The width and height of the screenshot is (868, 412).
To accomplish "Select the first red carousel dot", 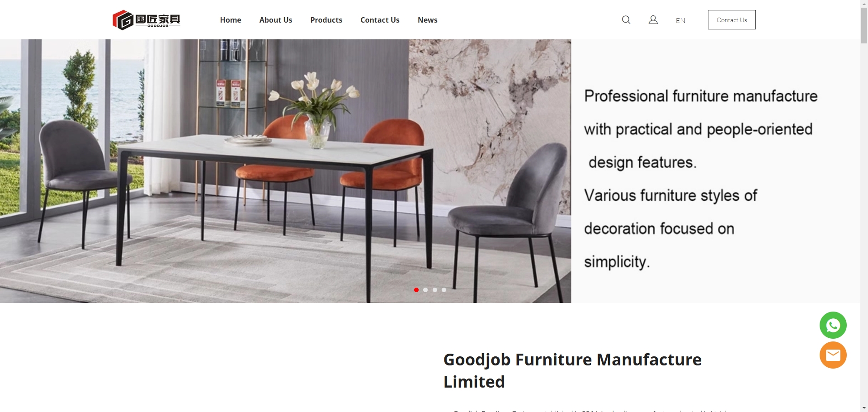I will click(x=416, y=290).
